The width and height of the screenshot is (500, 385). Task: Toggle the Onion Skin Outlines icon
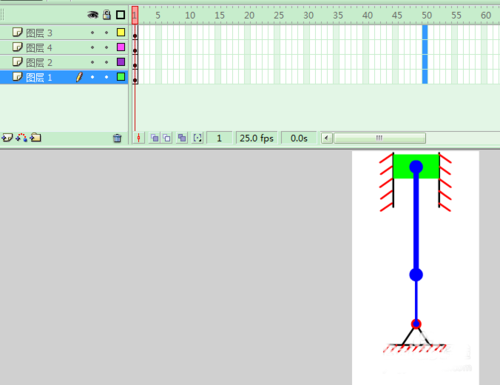pos(167,138)
